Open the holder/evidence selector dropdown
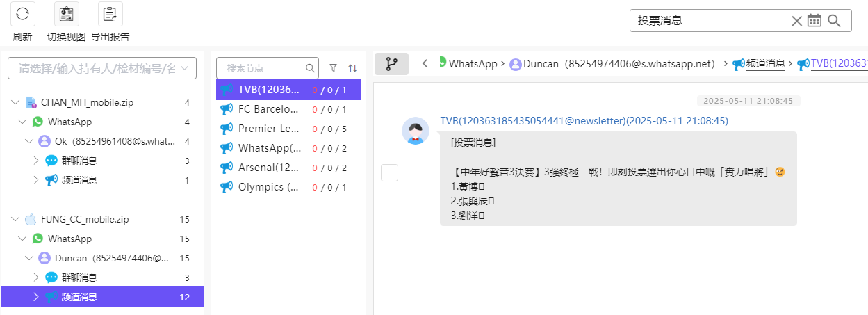 coord(102,68)
